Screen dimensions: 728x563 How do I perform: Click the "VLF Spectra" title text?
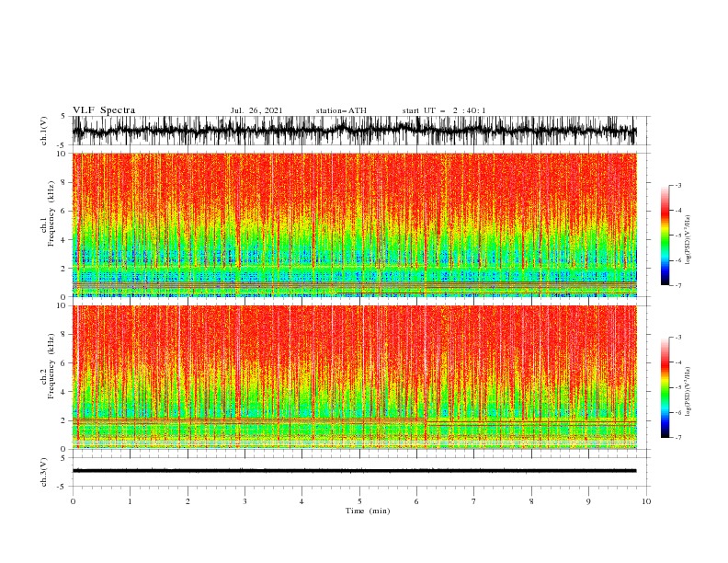(x=104, y=110)
